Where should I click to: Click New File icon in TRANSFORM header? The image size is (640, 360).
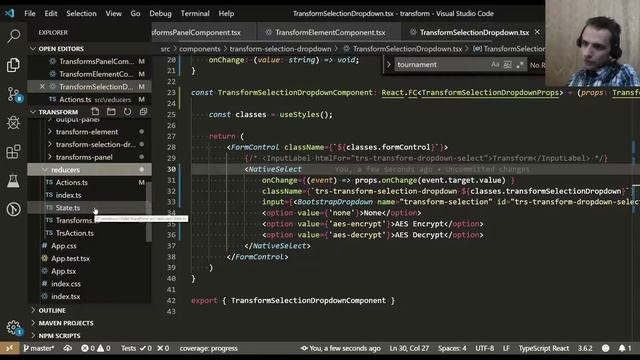coord(95,111)
